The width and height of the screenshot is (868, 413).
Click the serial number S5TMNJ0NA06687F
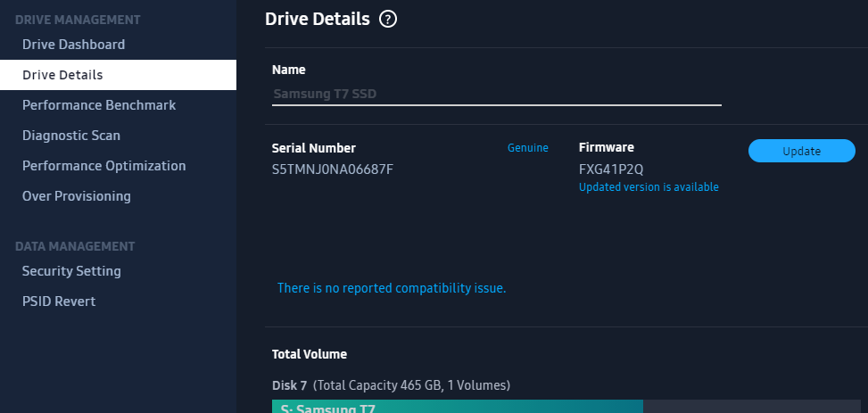(x=332, y=169)
